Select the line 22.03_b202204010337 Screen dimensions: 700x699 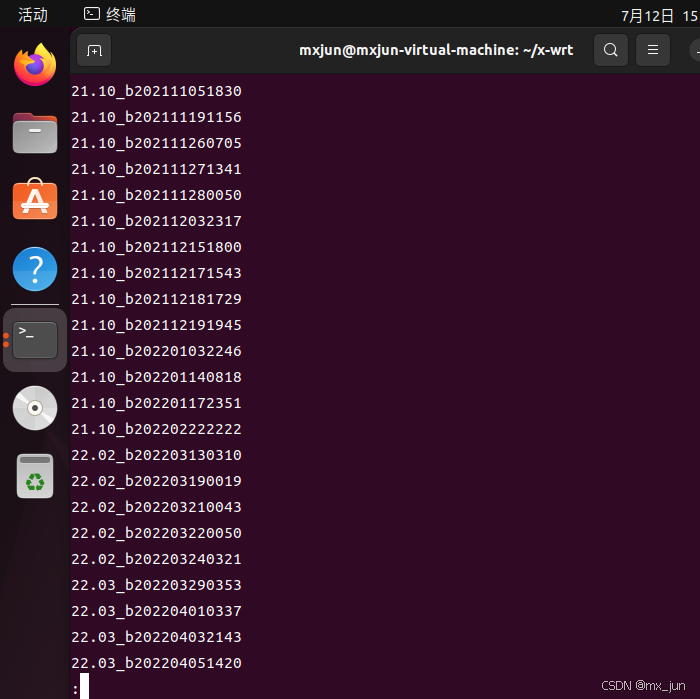(156, 611)
